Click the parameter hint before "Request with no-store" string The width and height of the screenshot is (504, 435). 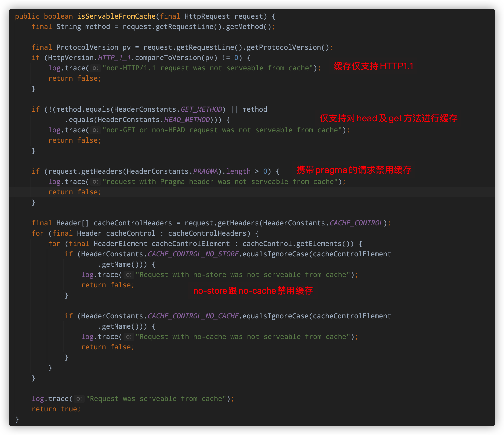click(x=128, y=275)
